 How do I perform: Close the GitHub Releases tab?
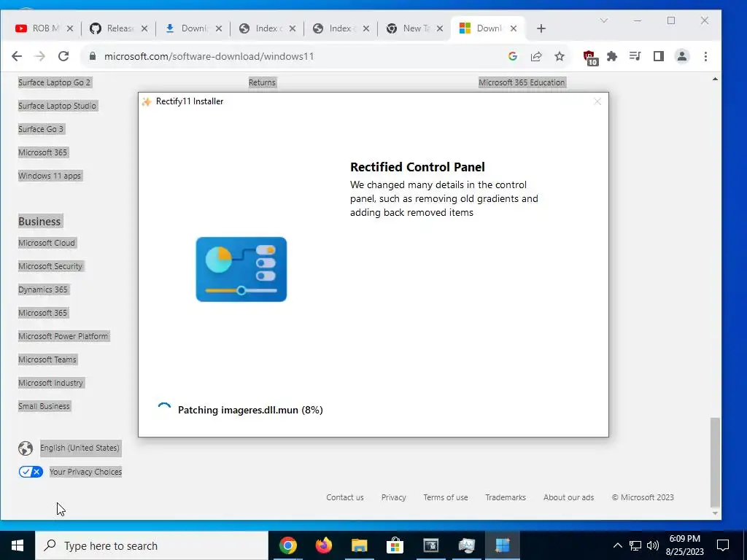(144, 28)
